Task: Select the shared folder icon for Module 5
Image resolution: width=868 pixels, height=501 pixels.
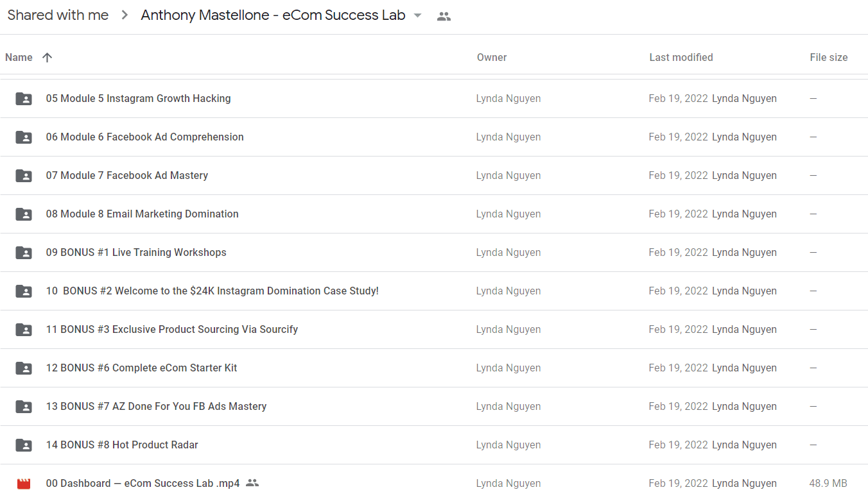Action: (x=24, y=99)
